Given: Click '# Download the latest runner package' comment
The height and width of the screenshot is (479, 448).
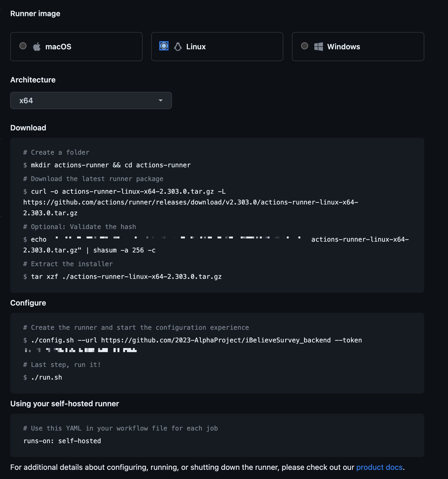Looking at the screenshot, I should pos(93,179).
